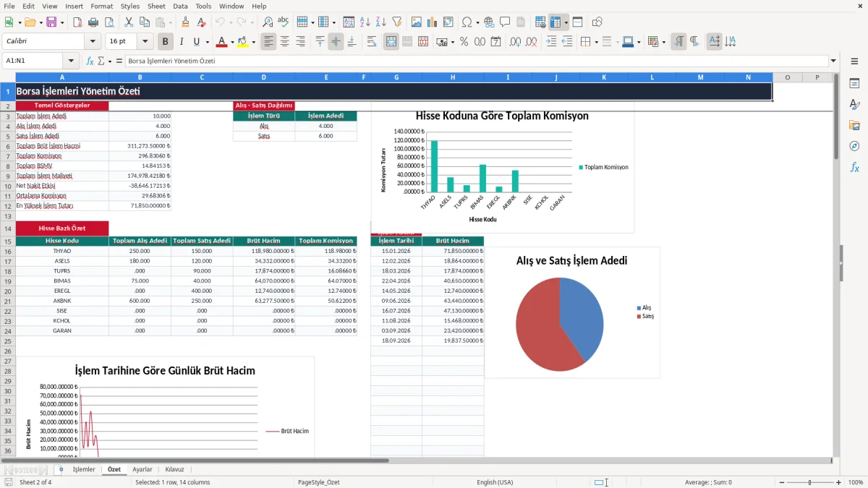The image size is (868, 488).
Task: Click the Export as PDF icon
Action: pyautogui.click(x=77, y=22)
